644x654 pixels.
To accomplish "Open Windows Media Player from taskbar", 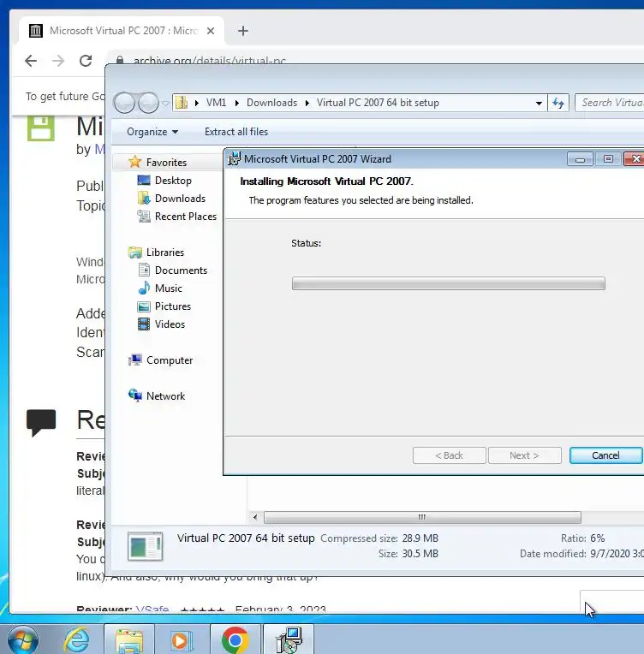I will click(182, 639).
